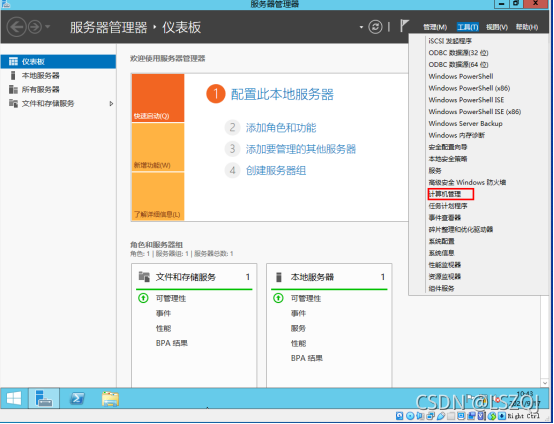Select Windows PowerShell ISE (x86) entry
This screenshot has height=424, width=554.
click(475, 112)
